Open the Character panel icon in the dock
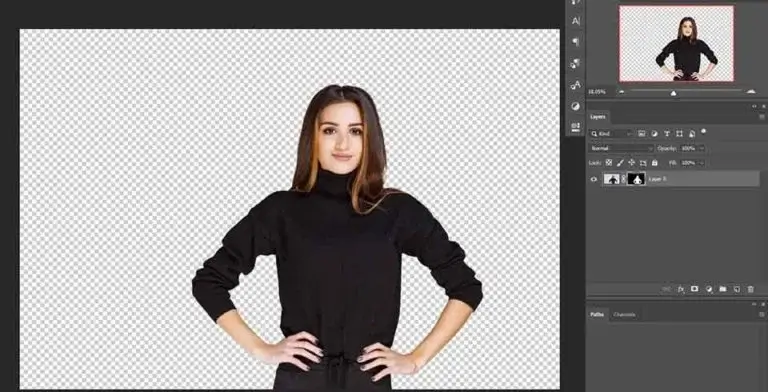 click(576, 21)
